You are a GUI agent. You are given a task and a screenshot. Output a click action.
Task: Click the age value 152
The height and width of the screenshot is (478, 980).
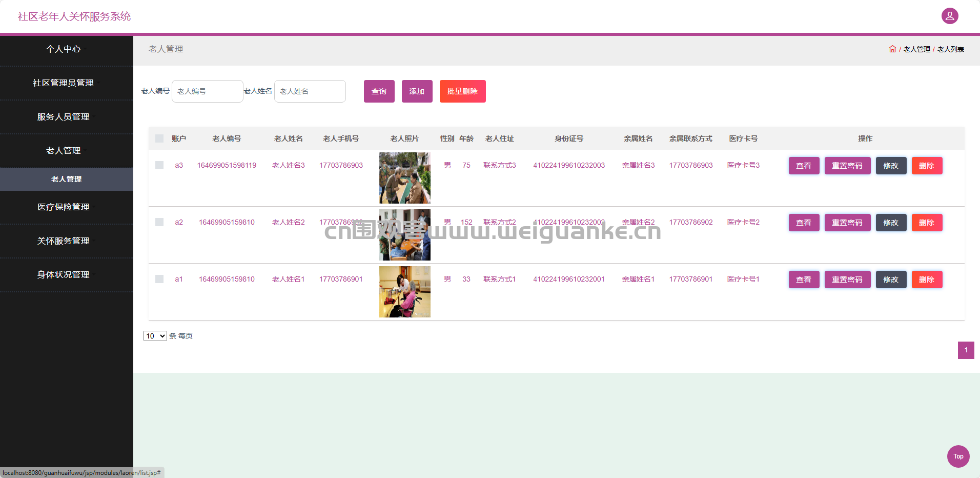pyautogui.click(x=466, y=222)
